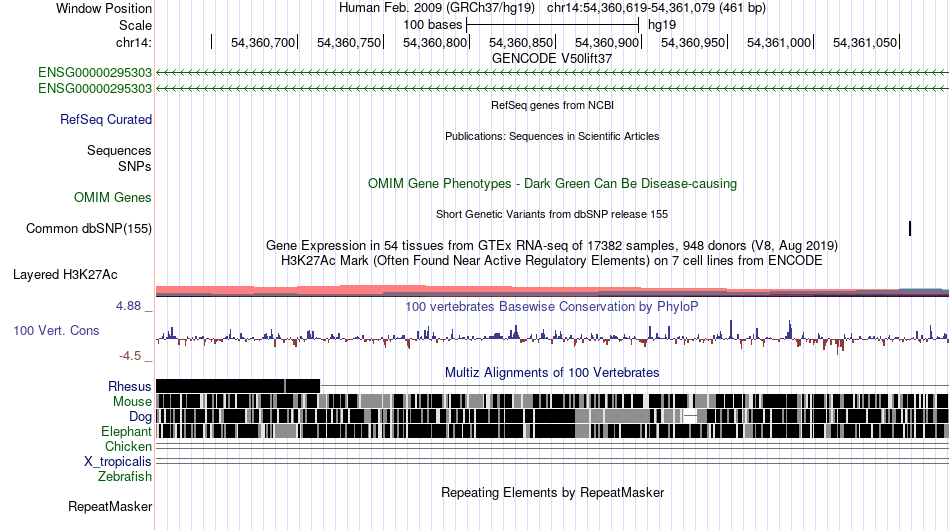This screenshot has height=530, width=950.
Task: Click the Gene Expression in 54 tissues title
Action: coord(552,245)
